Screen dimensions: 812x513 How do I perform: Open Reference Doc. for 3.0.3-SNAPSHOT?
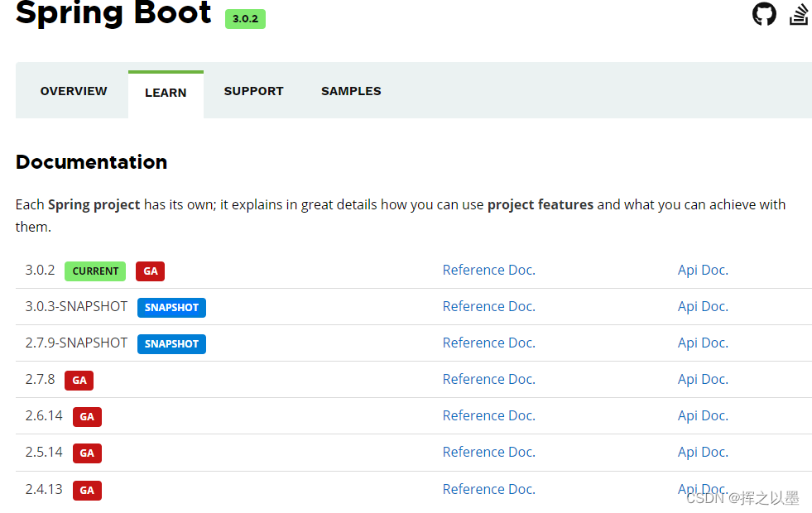pos(489,306)
